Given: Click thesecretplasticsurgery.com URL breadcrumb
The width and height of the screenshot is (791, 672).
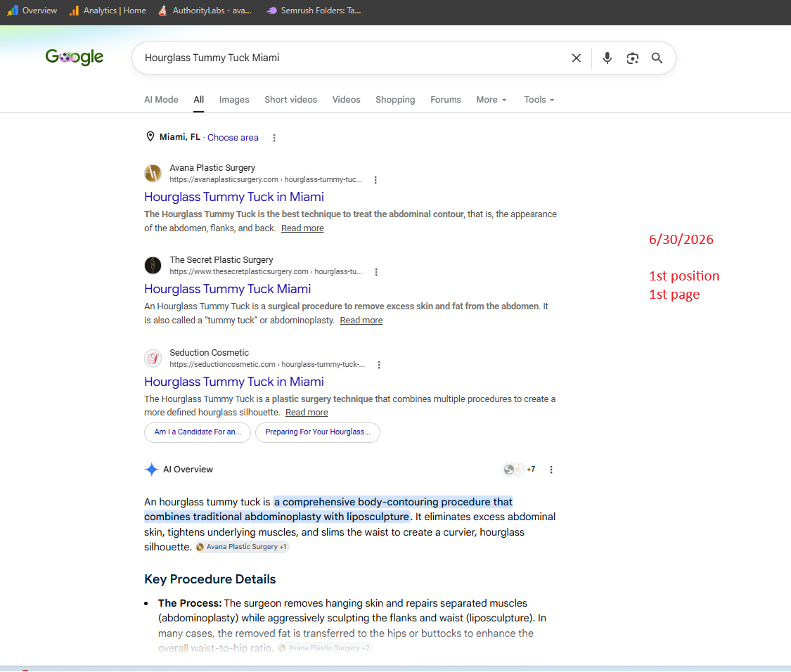Looking at the screenshot, I should pyautogui.click(x=266, y=271).
